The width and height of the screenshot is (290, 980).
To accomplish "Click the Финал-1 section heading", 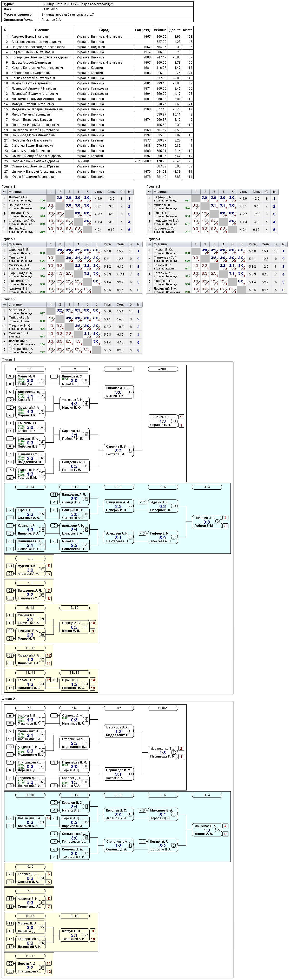I will pos(8,360).
